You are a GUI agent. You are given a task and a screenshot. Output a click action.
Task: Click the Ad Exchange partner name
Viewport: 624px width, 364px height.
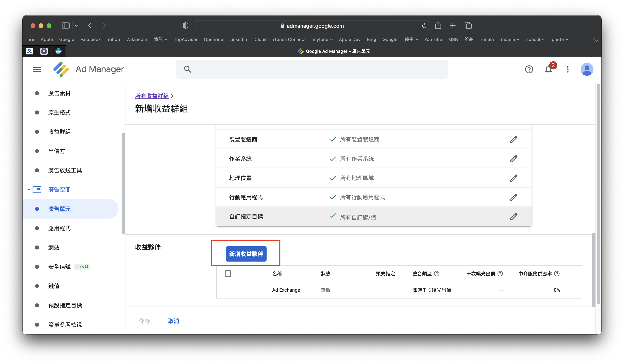coord(286,290)
